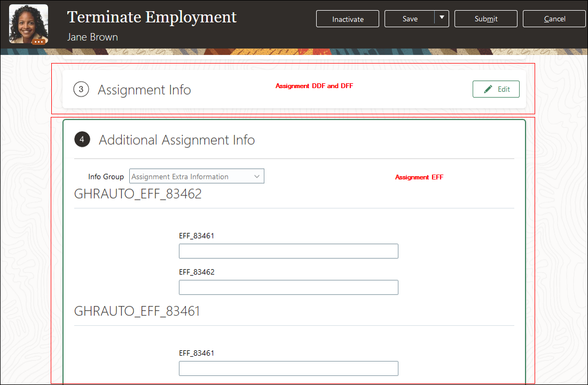Viewport: 588px width, 385px height.
Task: Click into the EFF_83462 text field
Action: [288, 287]
